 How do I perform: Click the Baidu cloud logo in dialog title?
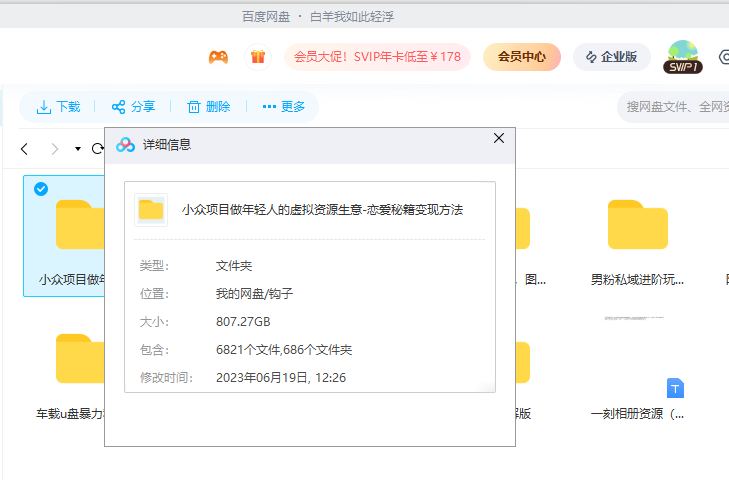pyautogui.click(x=125, y=144)
